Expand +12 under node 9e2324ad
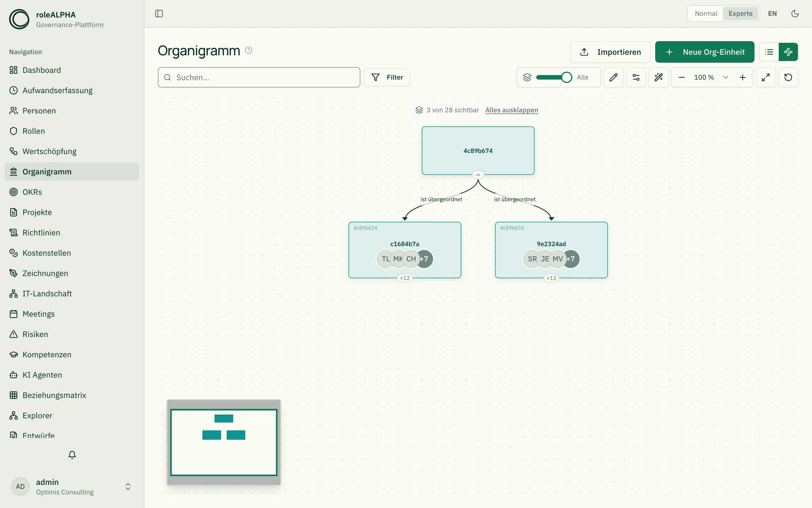 [551, 278]
